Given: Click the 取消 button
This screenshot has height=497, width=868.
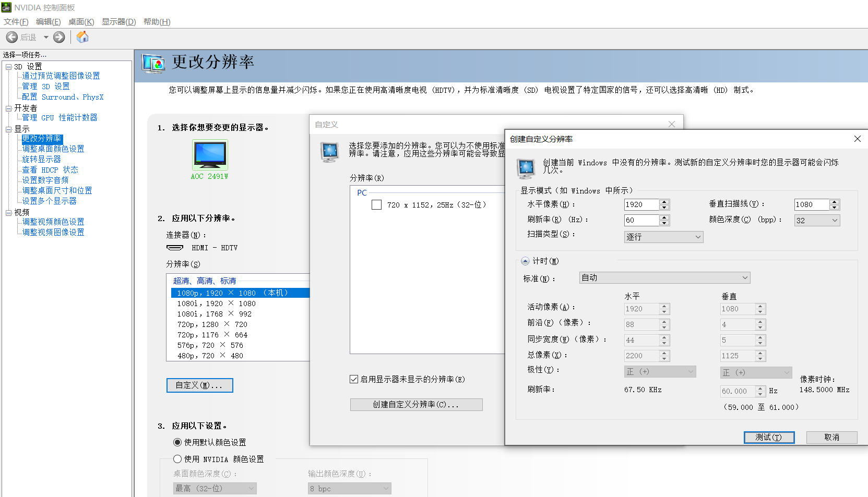Looking at the screenshot, I should (x=831, y=438).
